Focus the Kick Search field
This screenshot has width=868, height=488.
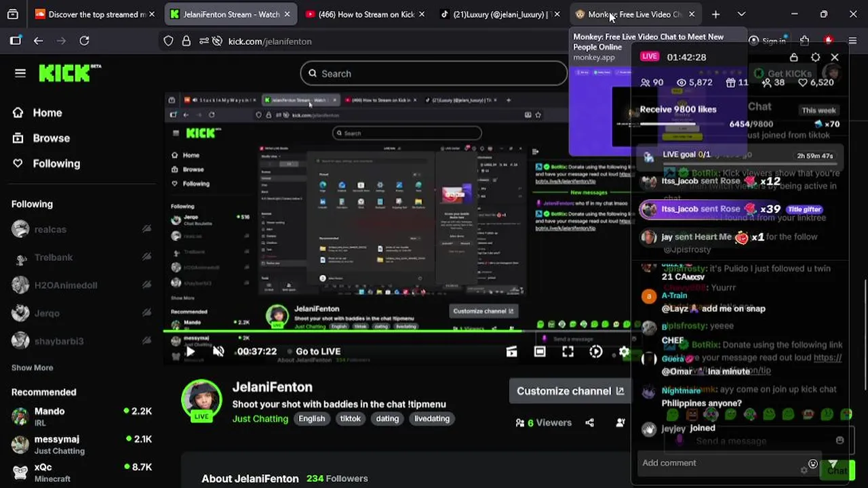pos(434,73)
